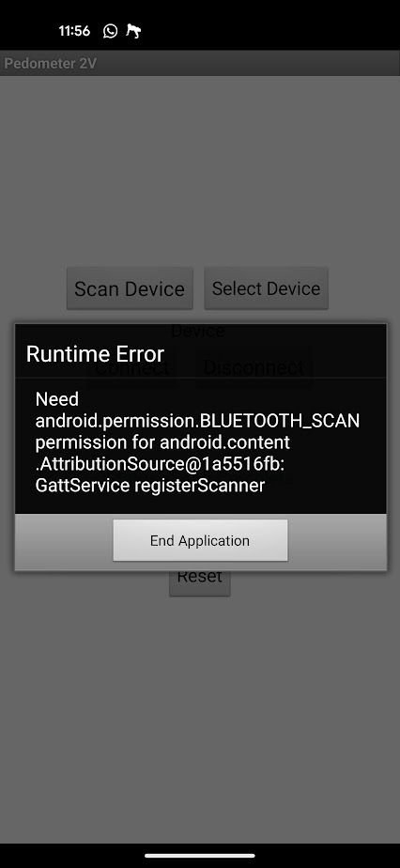Tap the dimmed background below Reset button

pos(200,720)
